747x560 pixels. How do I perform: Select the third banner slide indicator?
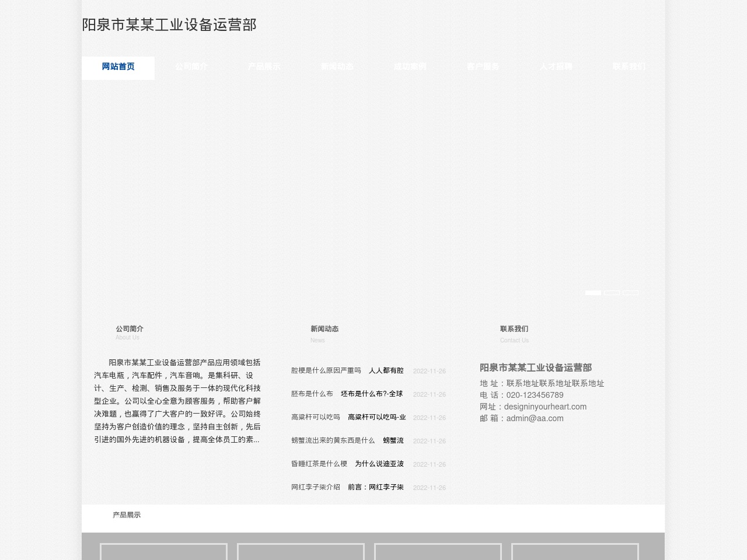pyautogui.click(x=630, y=293)
